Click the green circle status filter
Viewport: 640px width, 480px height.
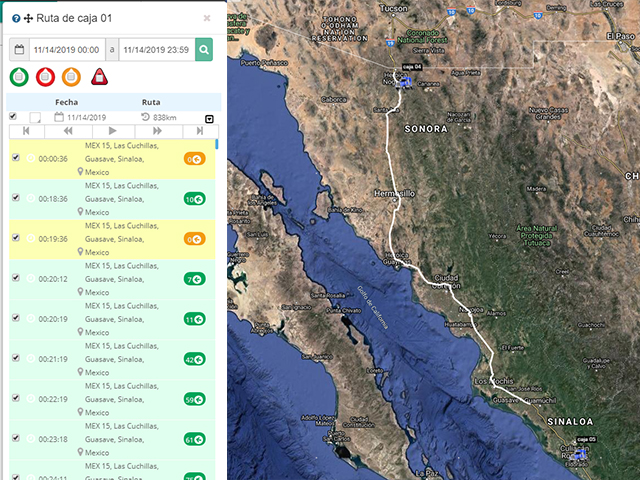19,77
